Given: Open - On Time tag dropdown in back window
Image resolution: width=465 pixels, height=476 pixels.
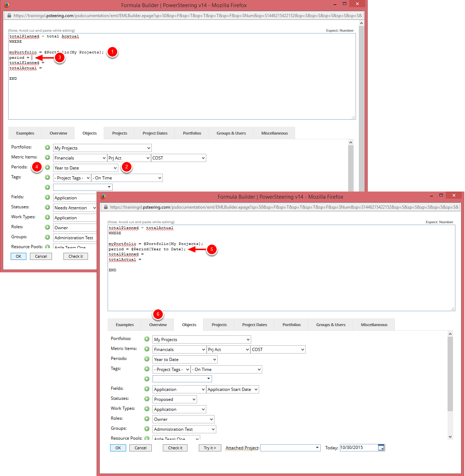Looking at the screenshot, I should click(127, 178).
